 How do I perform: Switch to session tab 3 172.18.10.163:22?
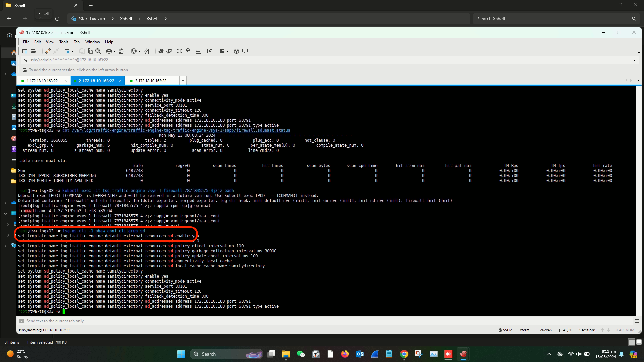click(150, 81)
